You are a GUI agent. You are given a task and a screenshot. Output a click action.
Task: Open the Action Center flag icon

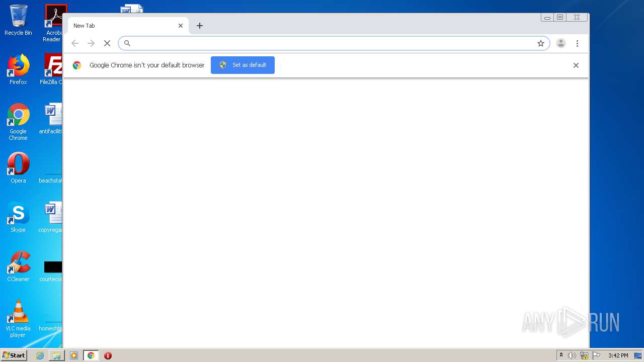click(x=596, y=355)
